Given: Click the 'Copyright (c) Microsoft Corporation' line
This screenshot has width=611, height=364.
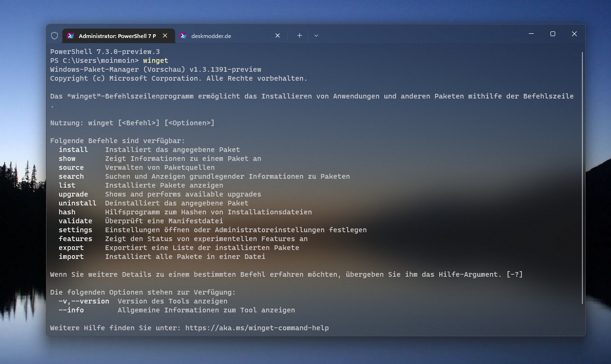Looking at the screenshot, I should (x=179, y=78).
